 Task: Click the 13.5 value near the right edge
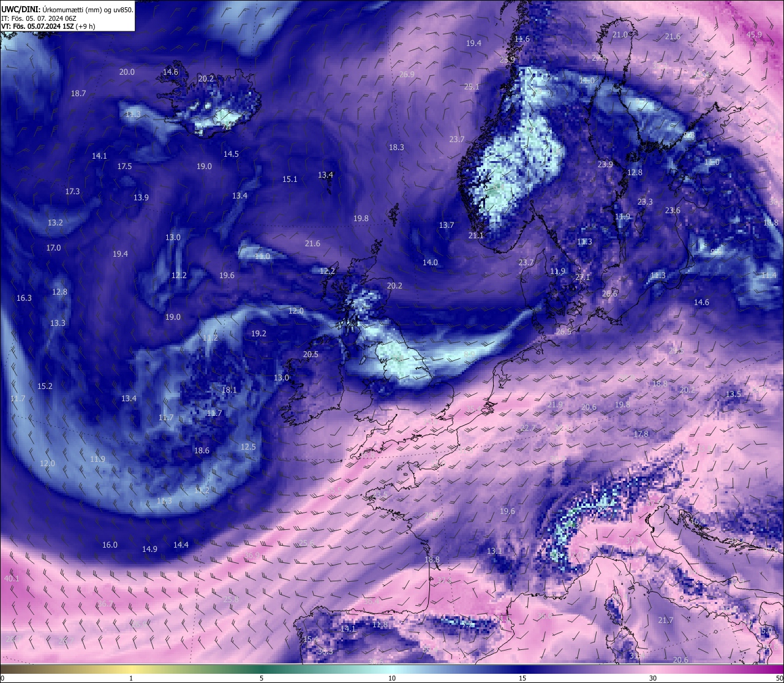pos(733,394)
